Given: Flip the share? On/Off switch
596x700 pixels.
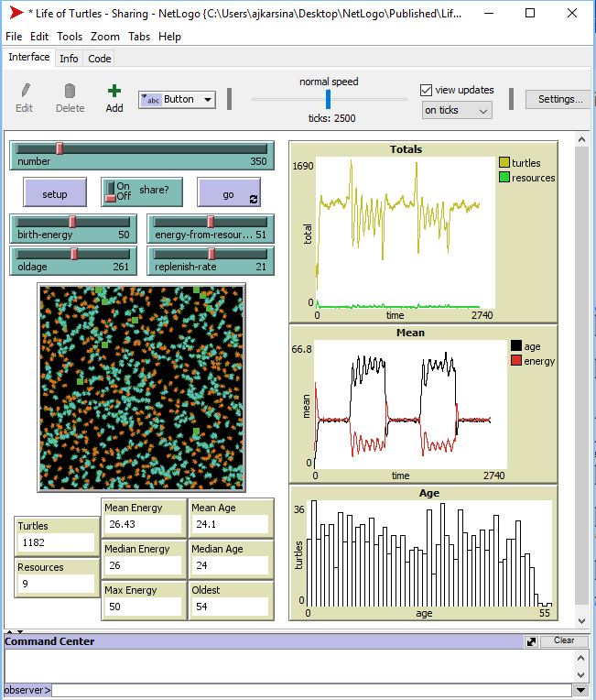Looking at the screenshot, I should point(111,191).
